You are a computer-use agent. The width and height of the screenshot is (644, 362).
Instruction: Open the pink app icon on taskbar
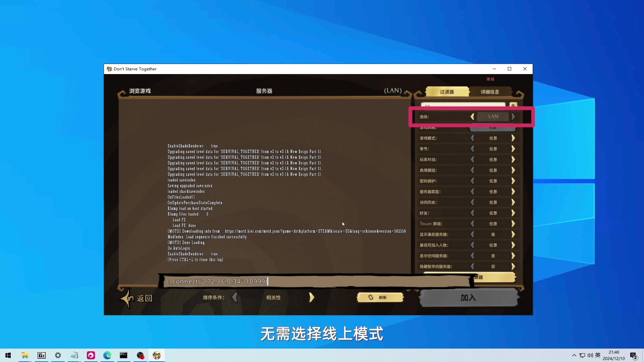click(x=91, y=355)
